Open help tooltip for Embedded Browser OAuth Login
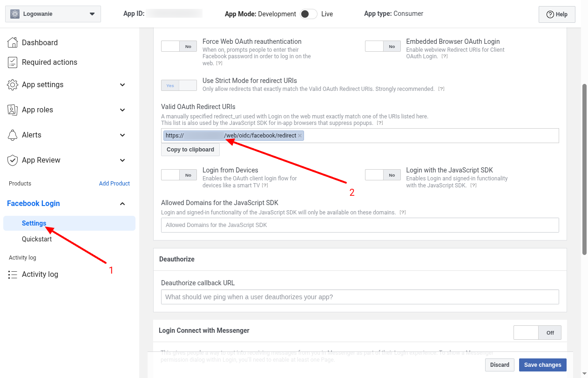This screenshot has height=378, width=588. pos(445,56)
